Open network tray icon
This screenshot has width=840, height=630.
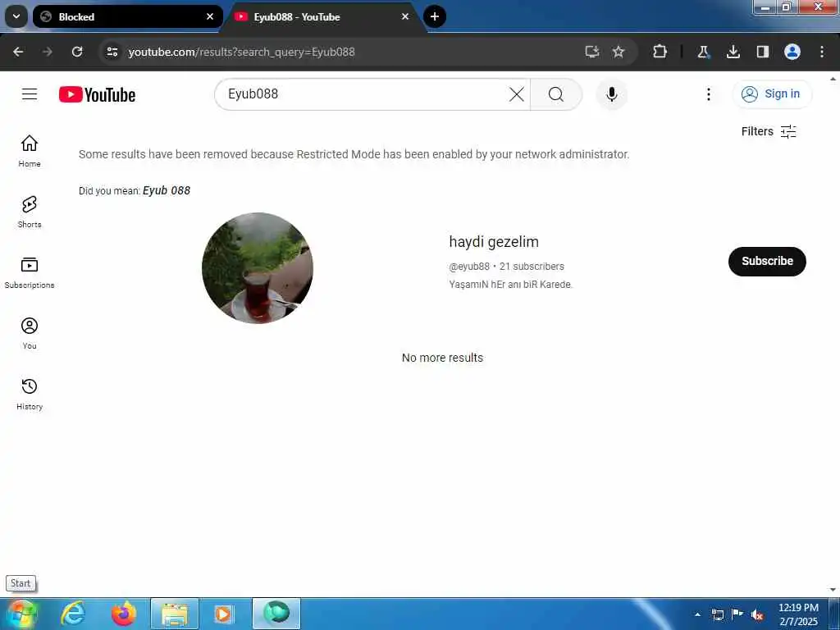click(x=717, y=615)
